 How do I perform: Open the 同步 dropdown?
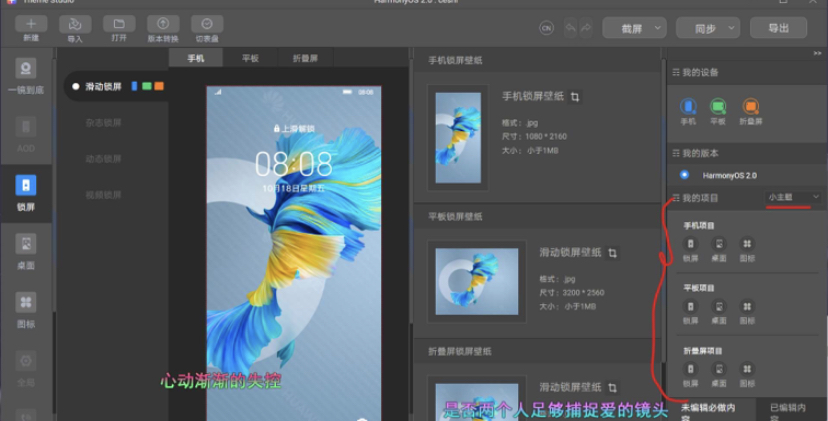pos(708,28)
